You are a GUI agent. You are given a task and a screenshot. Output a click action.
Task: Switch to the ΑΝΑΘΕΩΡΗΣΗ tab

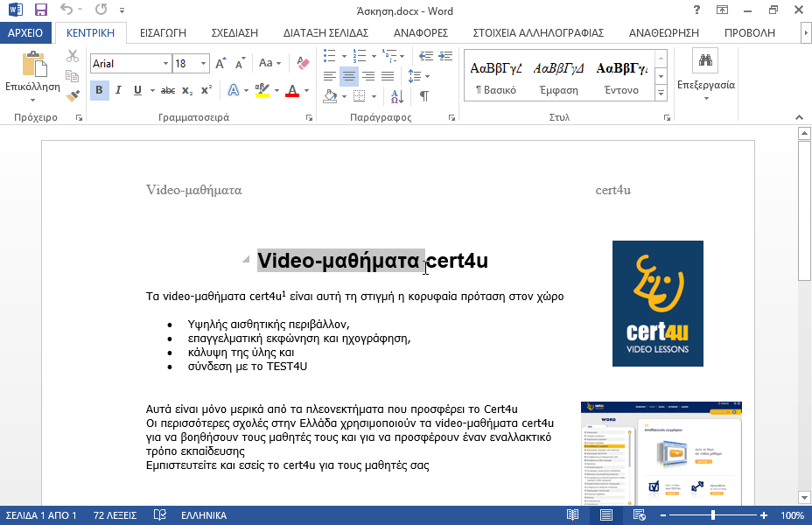[664, 32]
